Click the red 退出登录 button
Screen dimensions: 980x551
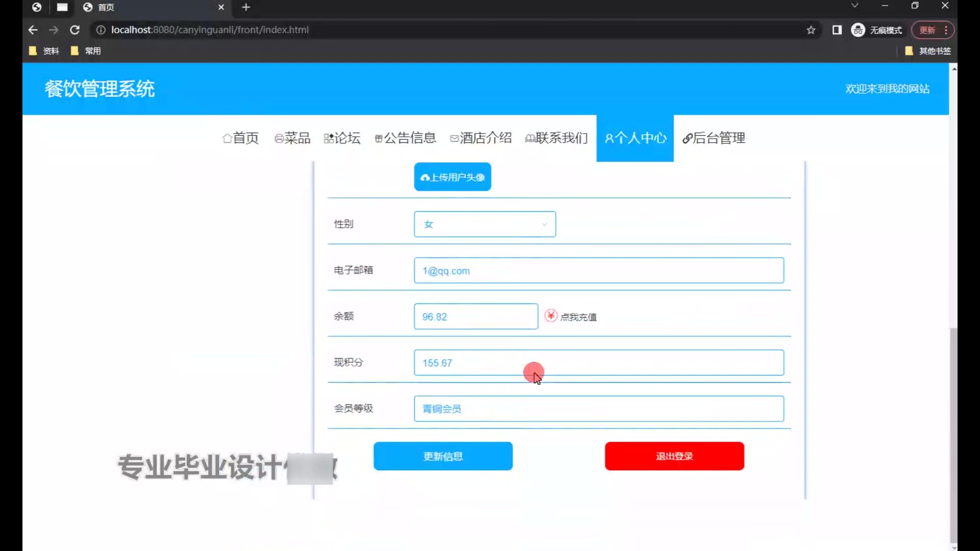pos(674,456)
